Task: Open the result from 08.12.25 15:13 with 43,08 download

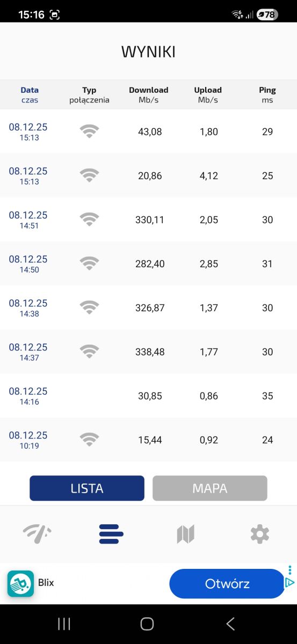Action: pos(148,131)
